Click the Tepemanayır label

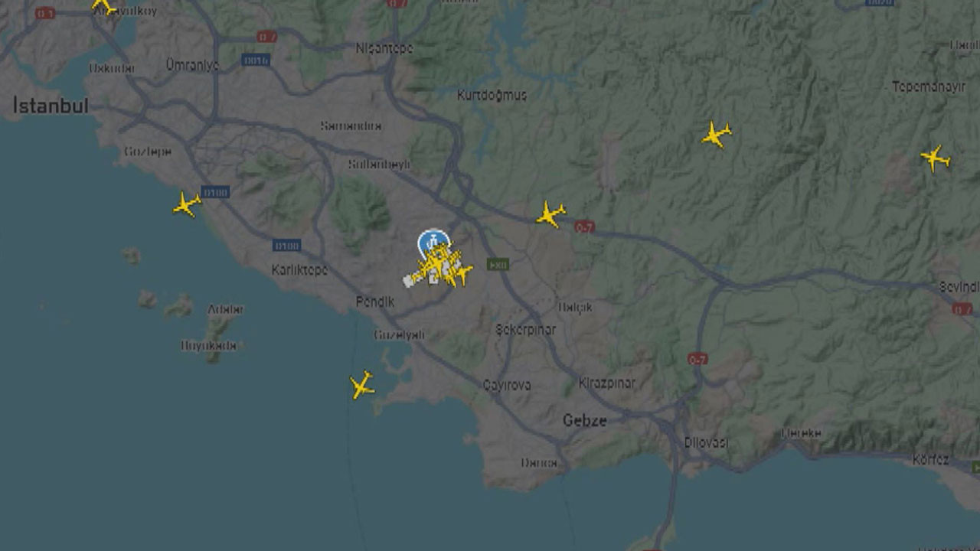[929, 86]
